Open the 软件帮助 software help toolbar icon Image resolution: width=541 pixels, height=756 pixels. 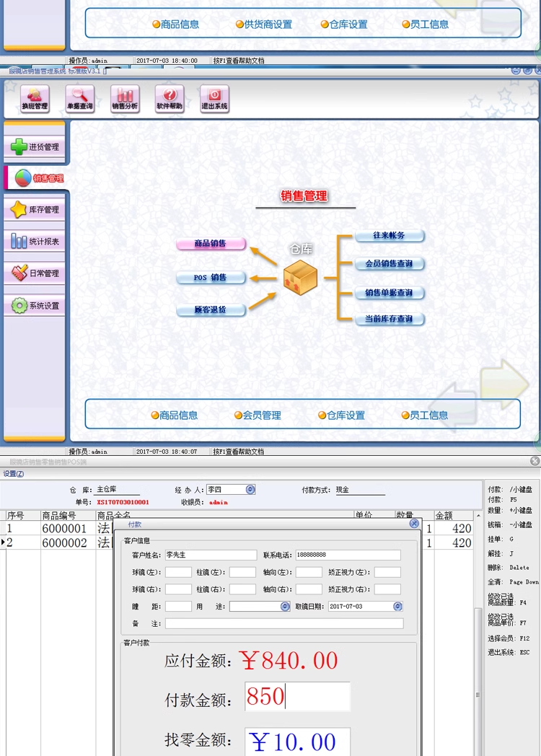coord(170,99)
